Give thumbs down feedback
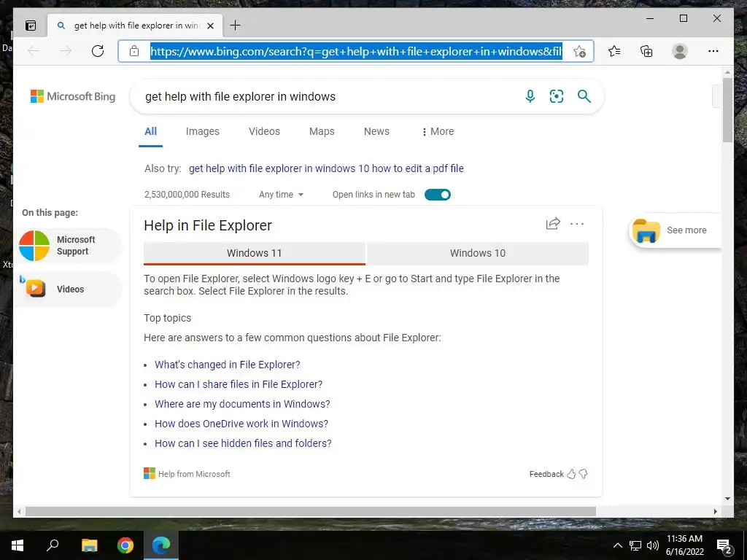 click(x=583, y=474)
